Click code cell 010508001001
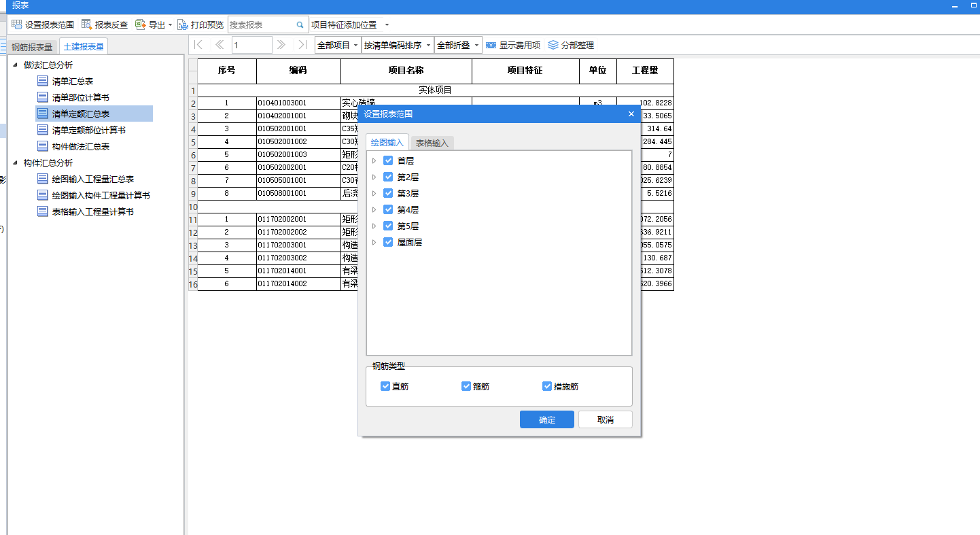The image size is (980, 535). (298, 194)
